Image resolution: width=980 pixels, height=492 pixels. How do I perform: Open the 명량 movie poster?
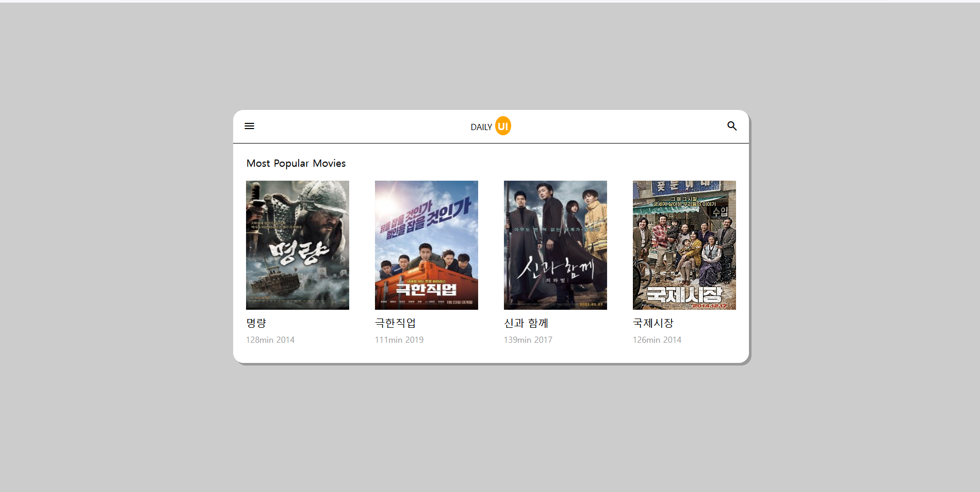298,245
